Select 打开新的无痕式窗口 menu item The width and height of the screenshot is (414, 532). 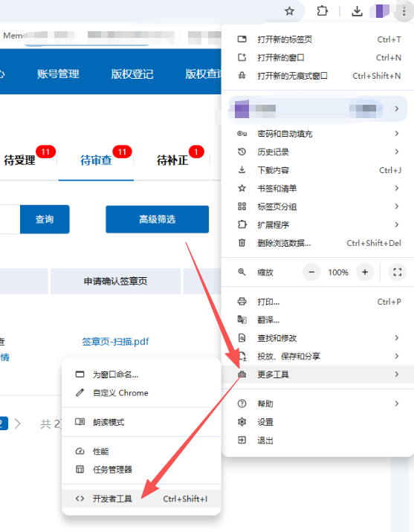(317, 76)
